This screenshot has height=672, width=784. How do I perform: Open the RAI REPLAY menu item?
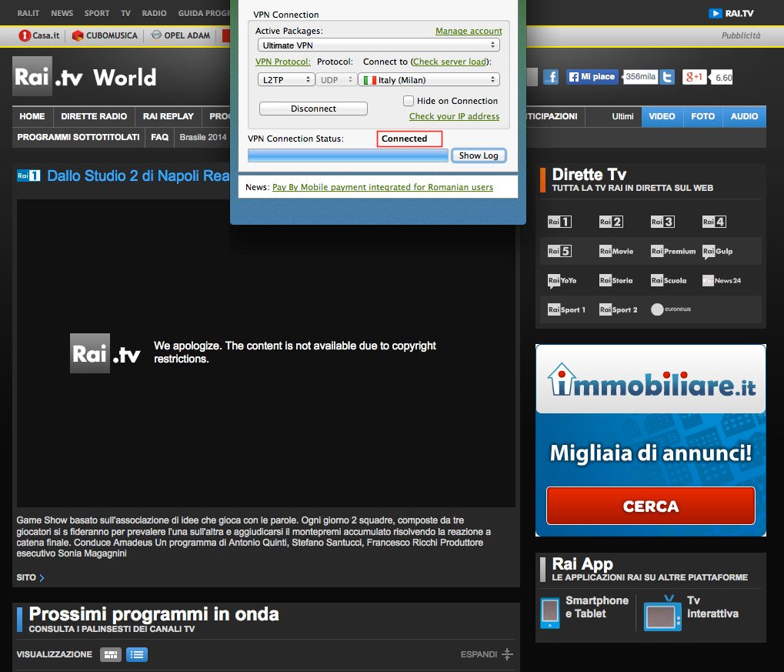pos(168,116)
